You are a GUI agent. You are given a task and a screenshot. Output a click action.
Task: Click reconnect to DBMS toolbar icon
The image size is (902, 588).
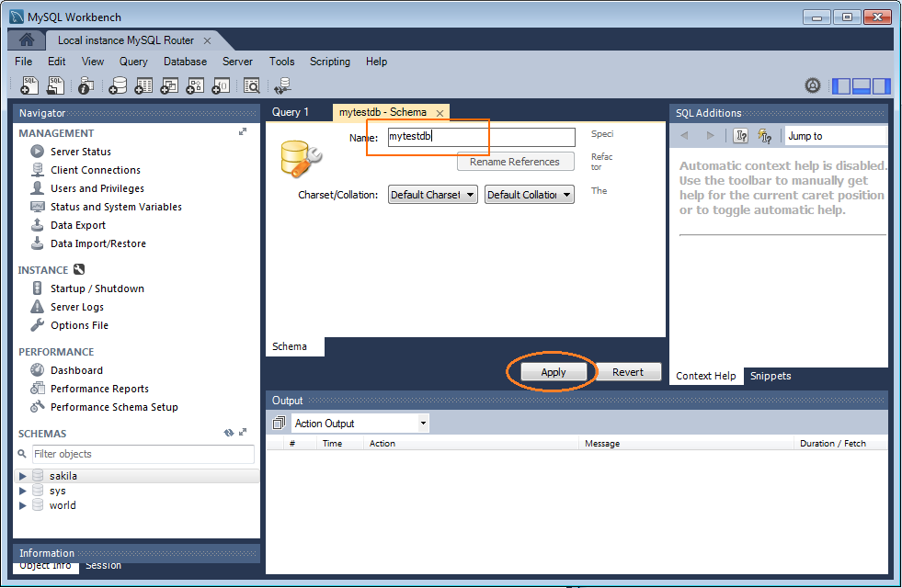tap(282, 85)
